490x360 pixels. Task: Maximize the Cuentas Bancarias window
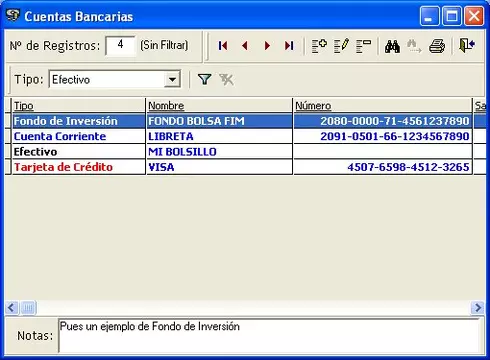[452, 16]
